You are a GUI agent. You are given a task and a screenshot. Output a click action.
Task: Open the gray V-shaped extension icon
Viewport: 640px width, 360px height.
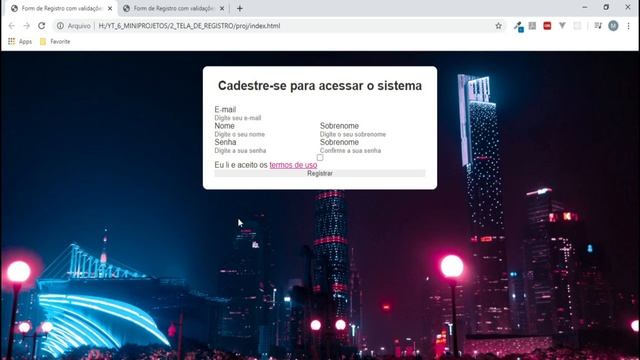[562, 26]
